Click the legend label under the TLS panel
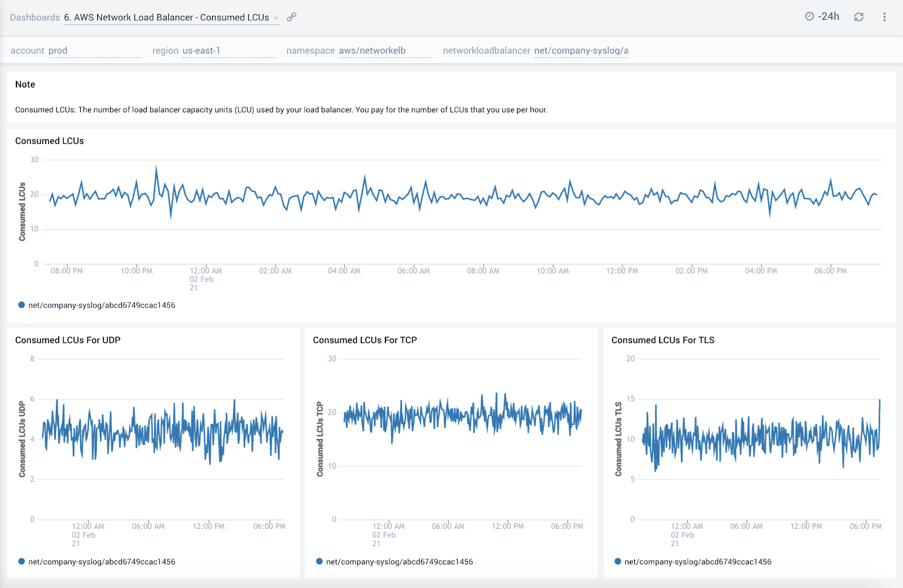The height and width of the screenshot is (588, 903). (x=698, y=561)
